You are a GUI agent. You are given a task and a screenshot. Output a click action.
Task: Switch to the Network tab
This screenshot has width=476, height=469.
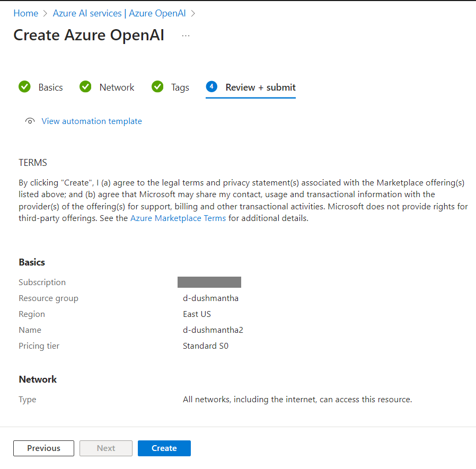click(117, 86)
